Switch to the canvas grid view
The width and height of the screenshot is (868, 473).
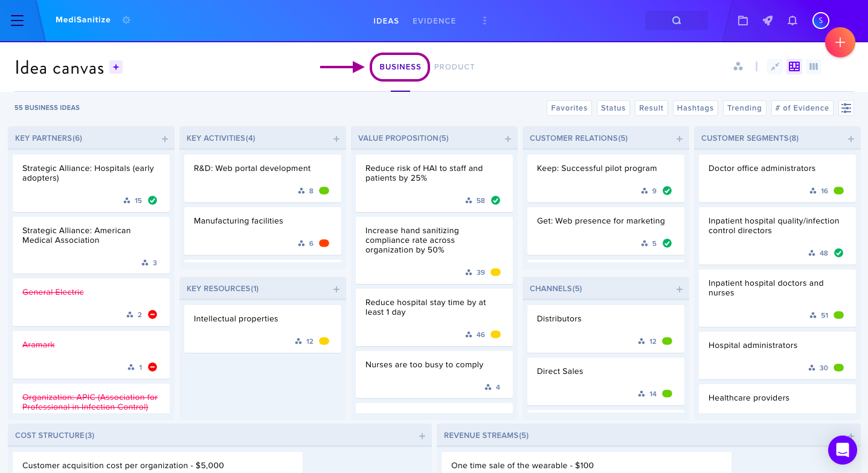tap(794, 66)
